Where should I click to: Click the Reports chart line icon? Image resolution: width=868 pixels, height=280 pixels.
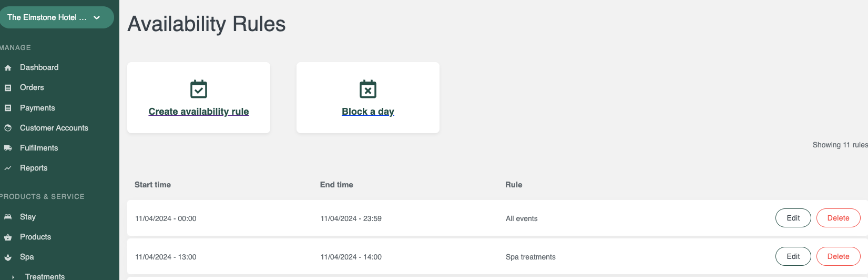click(x=8, y=168)
